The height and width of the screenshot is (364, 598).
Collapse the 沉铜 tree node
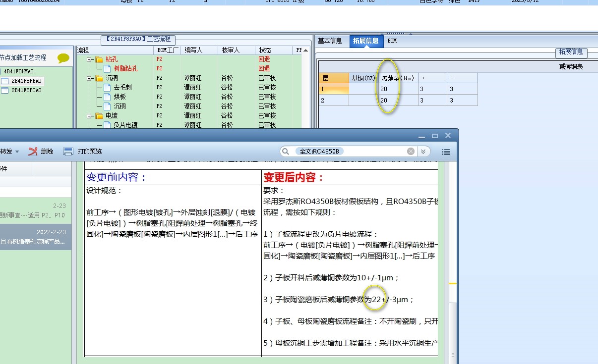[90, 78]
